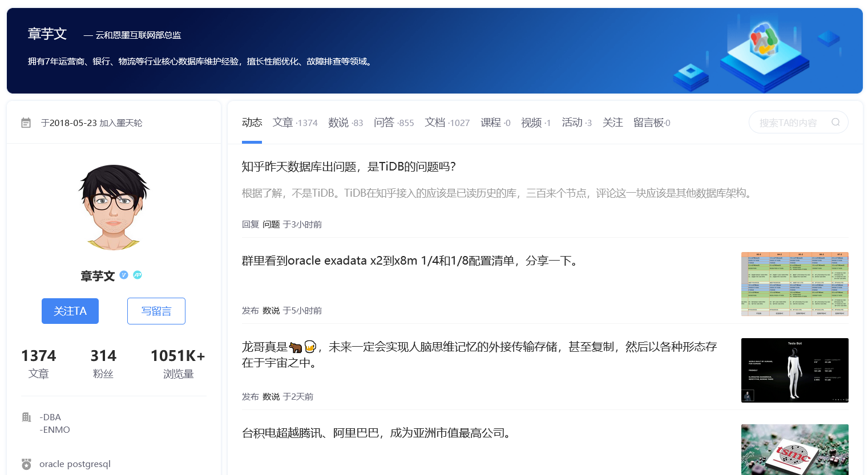The image size is (868, 475).
Task: Click the name 章芋文 under the avatar
Action: pyautogui.click(x=98, y=276)
